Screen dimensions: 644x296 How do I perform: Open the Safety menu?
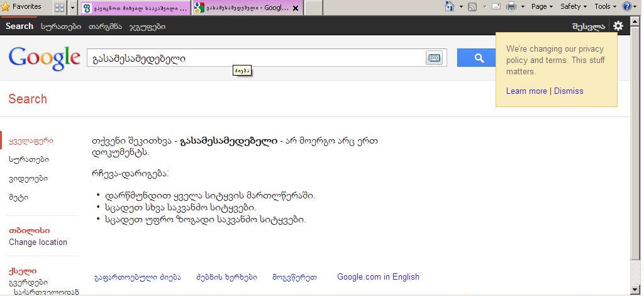point(574,6)
